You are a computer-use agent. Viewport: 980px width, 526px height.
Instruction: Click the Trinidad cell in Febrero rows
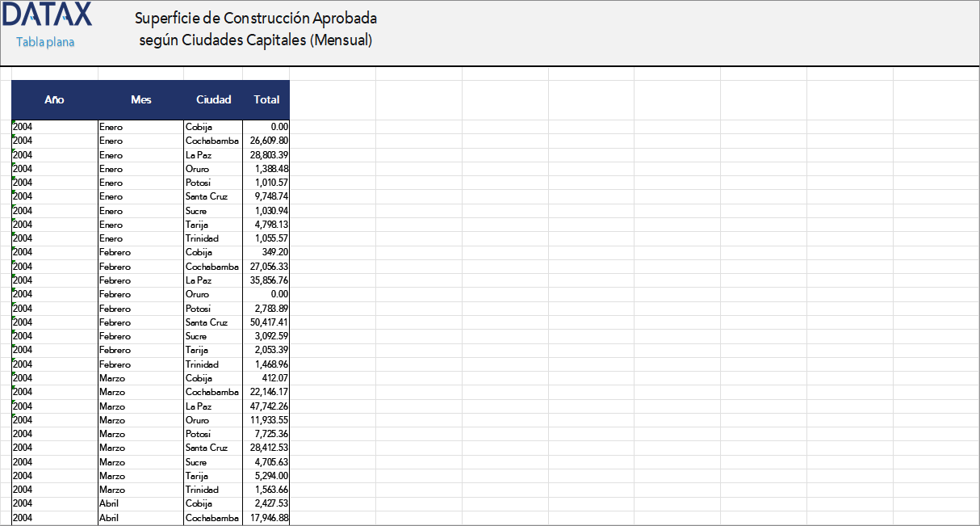click(x=202, y=364)
